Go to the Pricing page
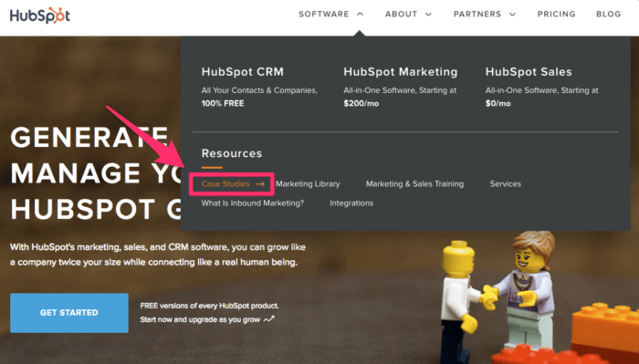639x364 pixels. 556,15
